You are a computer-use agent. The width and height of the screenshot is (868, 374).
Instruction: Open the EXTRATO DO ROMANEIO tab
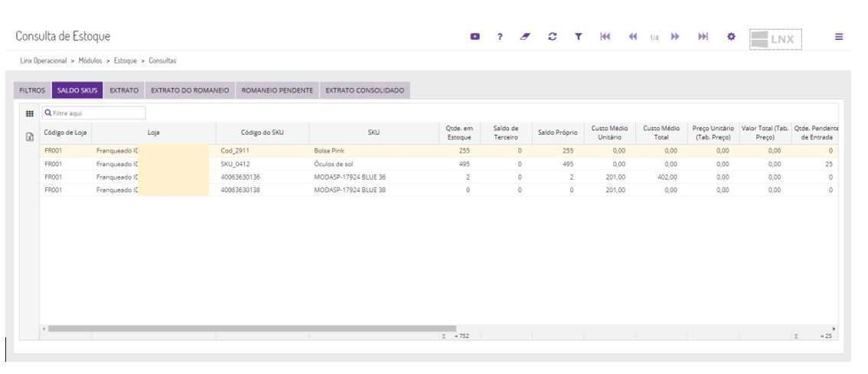(x=190, y=90)
